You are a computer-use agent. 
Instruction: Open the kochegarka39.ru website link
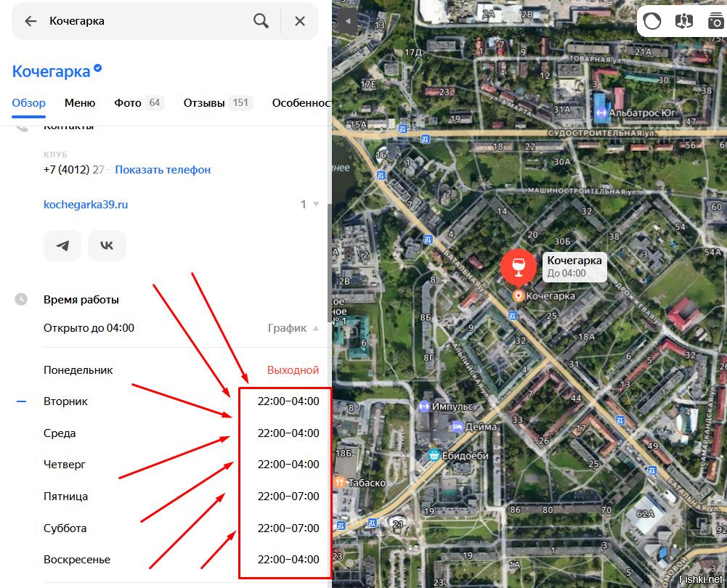pyautogui.click(x=86, y=204)
